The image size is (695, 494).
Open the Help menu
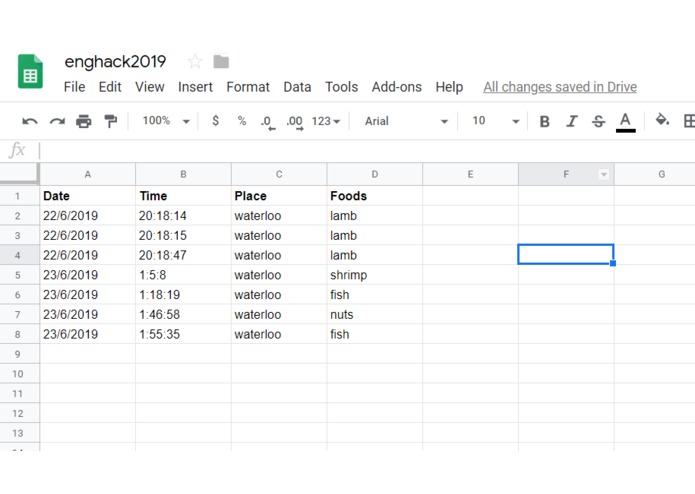tap(449, 87)
